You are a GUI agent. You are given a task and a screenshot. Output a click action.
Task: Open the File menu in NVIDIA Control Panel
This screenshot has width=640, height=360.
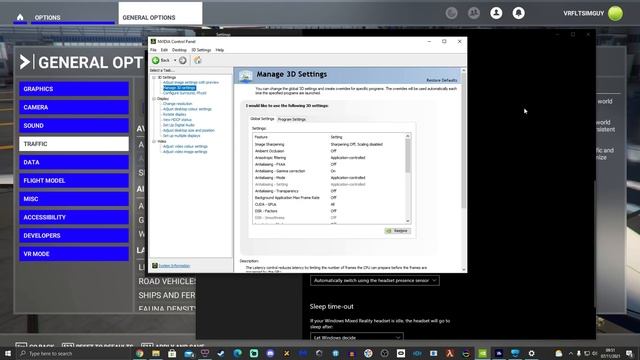pyautogui.click(x=153, y=50)
